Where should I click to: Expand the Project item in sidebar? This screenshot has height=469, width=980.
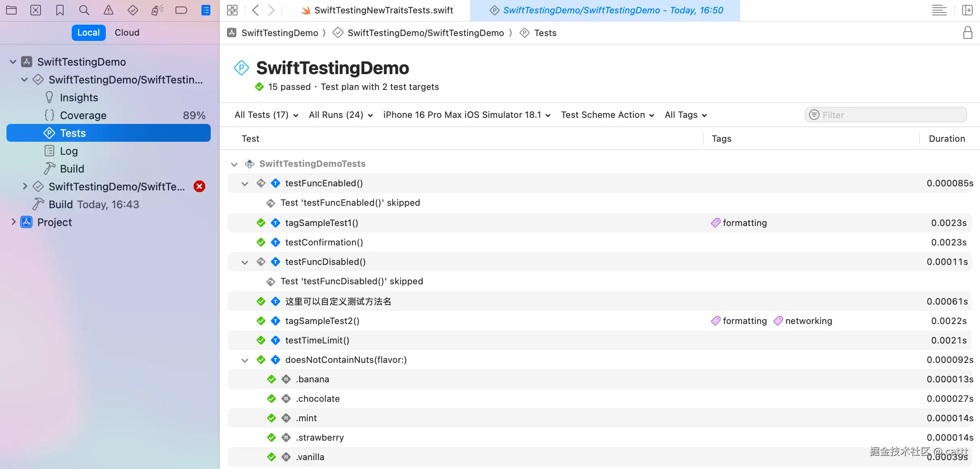(x=13, y=222)
